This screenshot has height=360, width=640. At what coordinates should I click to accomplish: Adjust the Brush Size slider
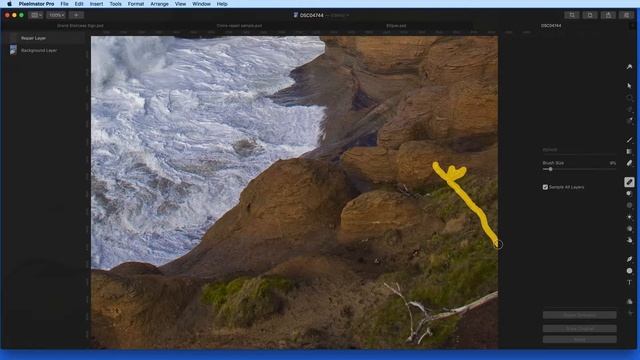coord(579,169)
